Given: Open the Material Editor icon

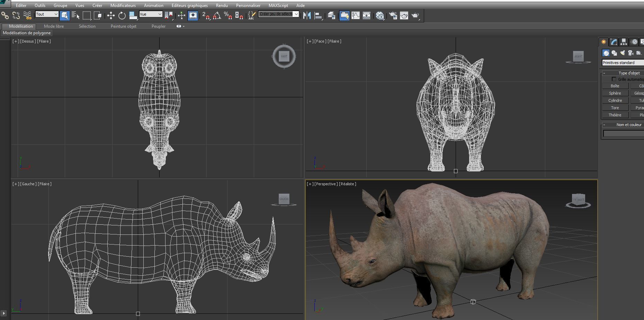Looking at the screenshot, I should click(x=380, y=15).
